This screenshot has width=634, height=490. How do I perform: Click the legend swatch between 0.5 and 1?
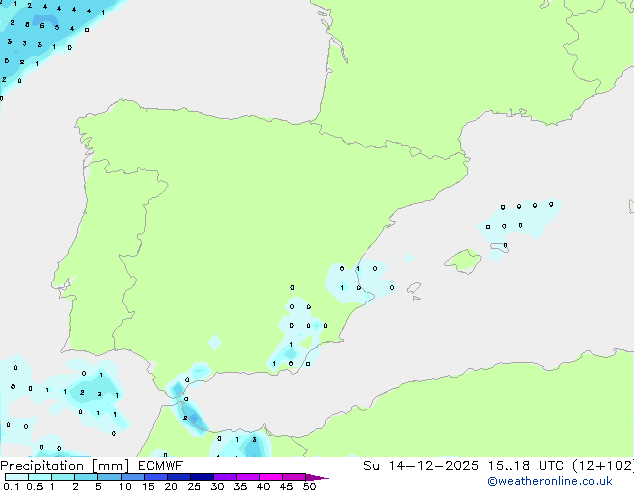(x=40, y=477)
